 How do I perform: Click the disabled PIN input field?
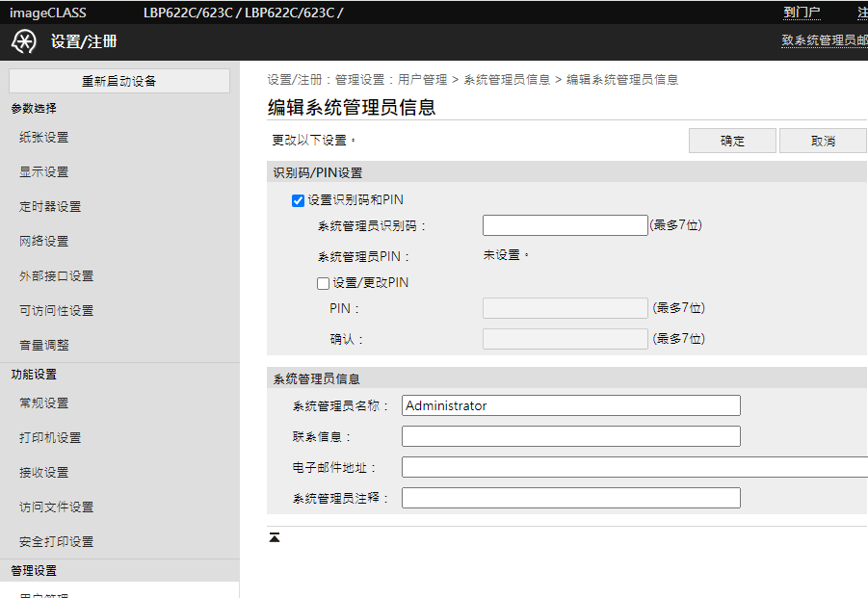click(x=566, y=308)
